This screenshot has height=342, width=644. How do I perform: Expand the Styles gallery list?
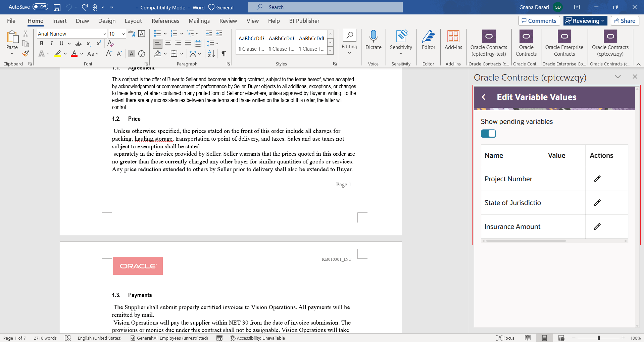[x=330, y=51]
